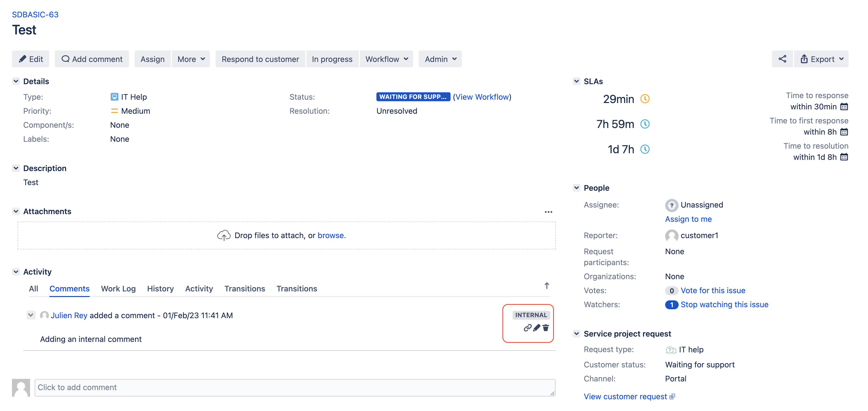The width and height of the screenshot is (868, 411).
Task: Open calendar icon for Time to resolution
Action: 844,157
